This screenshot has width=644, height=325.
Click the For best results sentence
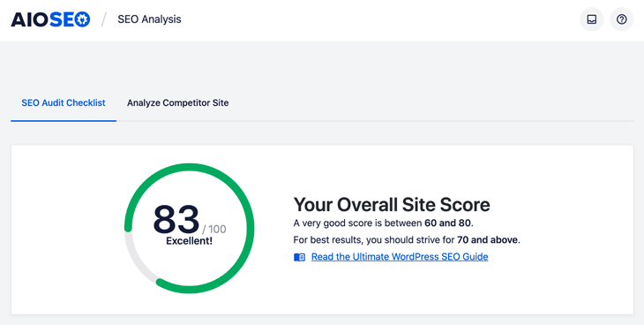[x=407, y=240]
